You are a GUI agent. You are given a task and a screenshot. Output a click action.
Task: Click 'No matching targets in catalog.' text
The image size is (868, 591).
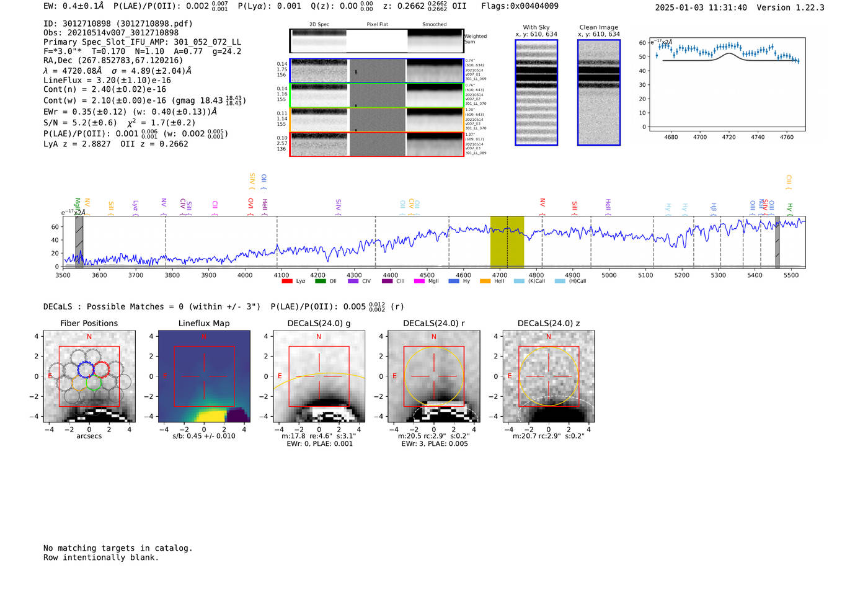click(x=118, y=548)
